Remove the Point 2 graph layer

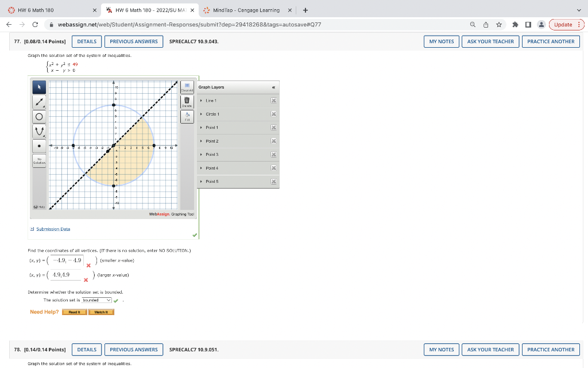(x=274, y=141)
